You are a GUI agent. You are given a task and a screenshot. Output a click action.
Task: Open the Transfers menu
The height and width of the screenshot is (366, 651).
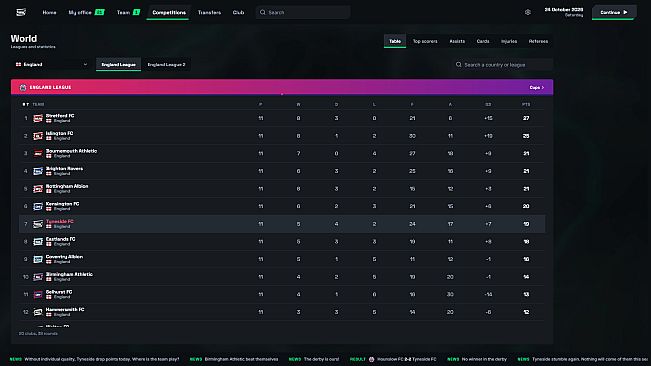209,12
